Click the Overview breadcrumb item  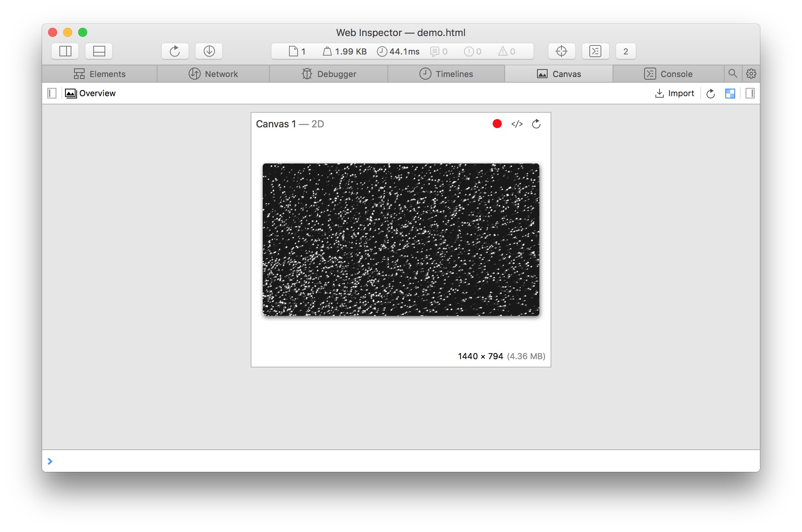pyautogui.click(x=91, y=93)
